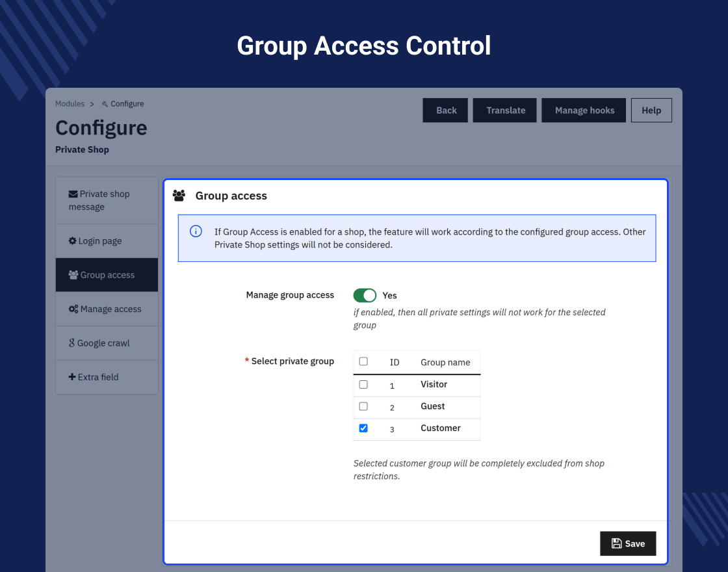Click the Google icon beside Google crawl
Screen dimensions: 728x572
(71, 343)
